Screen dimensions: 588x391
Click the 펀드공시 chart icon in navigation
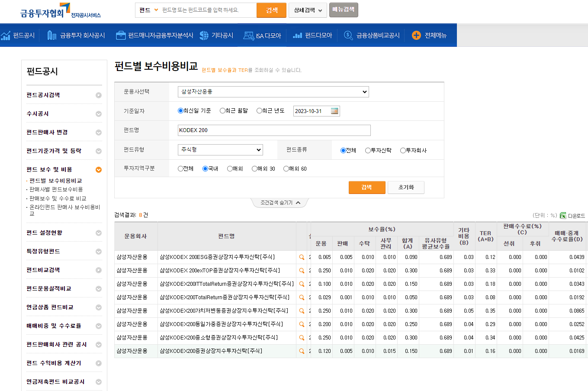point(6,35)
